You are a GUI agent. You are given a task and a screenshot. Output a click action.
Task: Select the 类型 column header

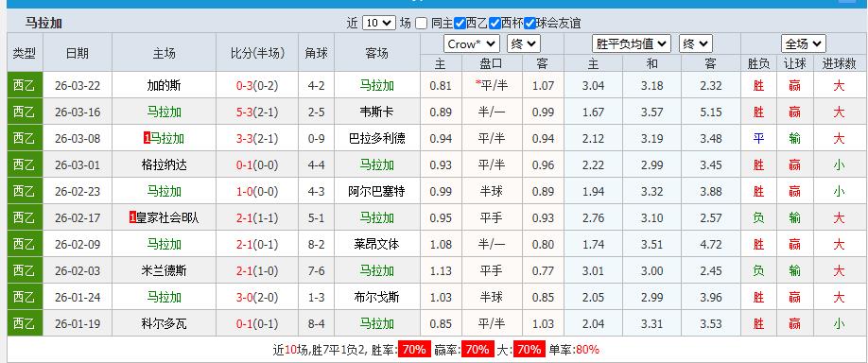point(25,53)
